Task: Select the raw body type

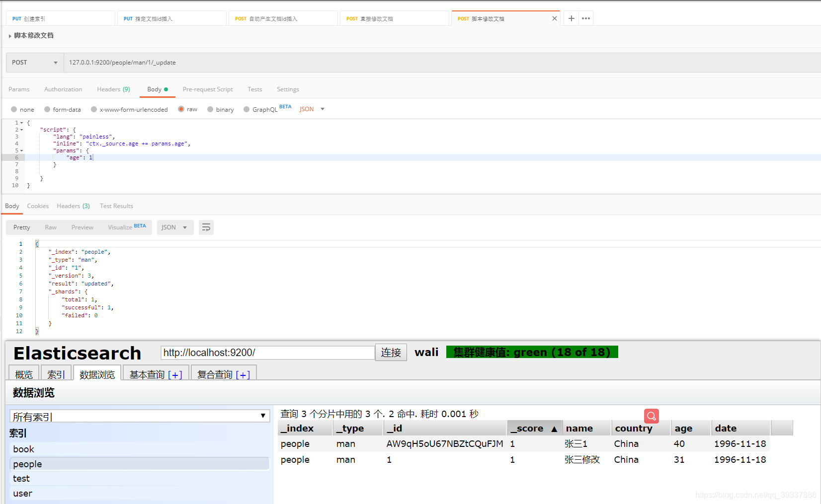Action: [181, 109]
